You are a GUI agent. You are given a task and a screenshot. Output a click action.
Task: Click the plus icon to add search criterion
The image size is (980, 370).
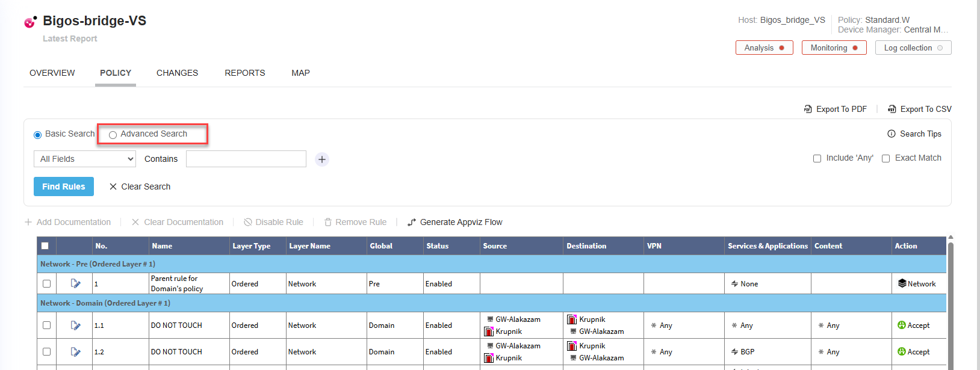322,159
